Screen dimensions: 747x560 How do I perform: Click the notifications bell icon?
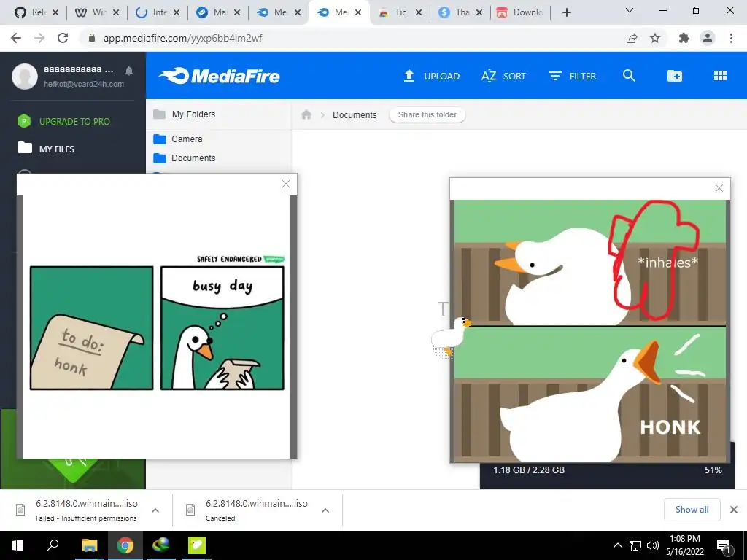(128, 71)
